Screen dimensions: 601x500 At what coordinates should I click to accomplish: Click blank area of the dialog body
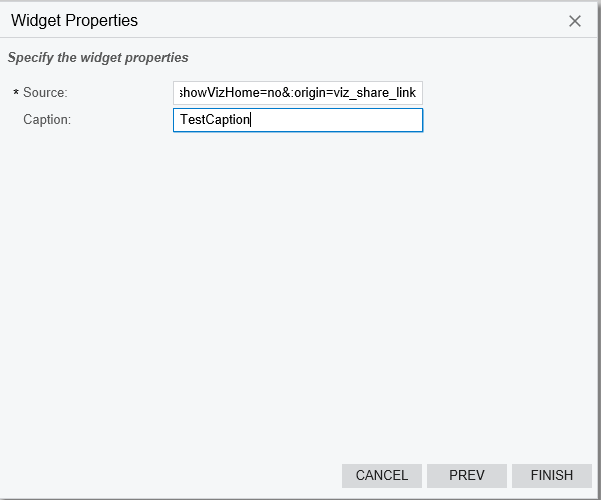300,290
